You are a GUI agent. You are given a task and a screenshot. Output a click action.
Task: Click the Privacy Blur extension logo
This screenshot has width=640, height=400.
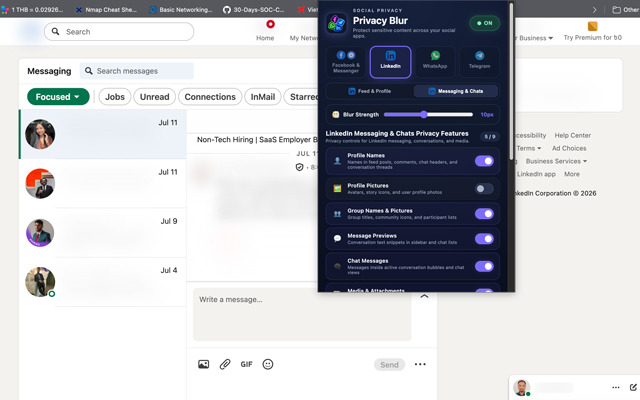click(x=336, y=23)
